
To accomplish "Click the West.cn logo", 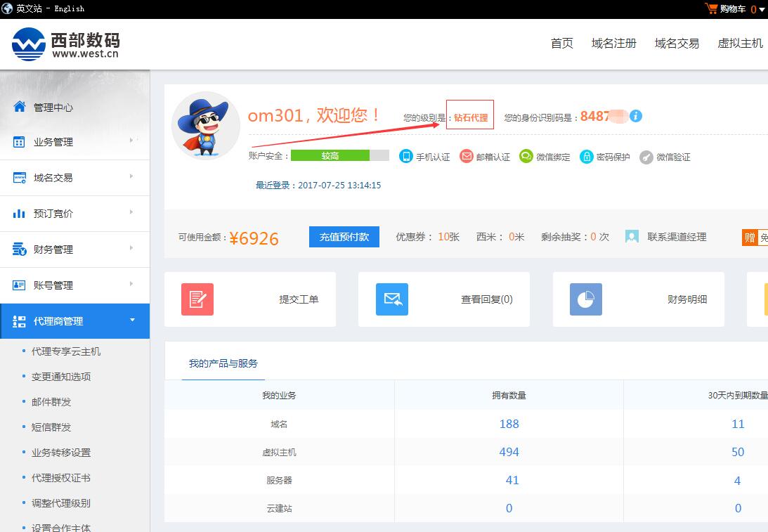I will pos(65,44).
